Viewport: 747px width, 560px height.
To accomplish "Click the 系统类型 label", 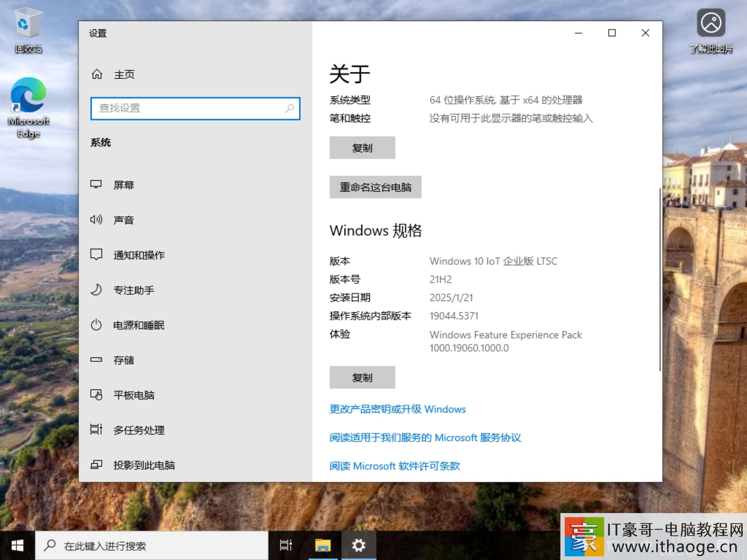I will (x=350, y=100).
